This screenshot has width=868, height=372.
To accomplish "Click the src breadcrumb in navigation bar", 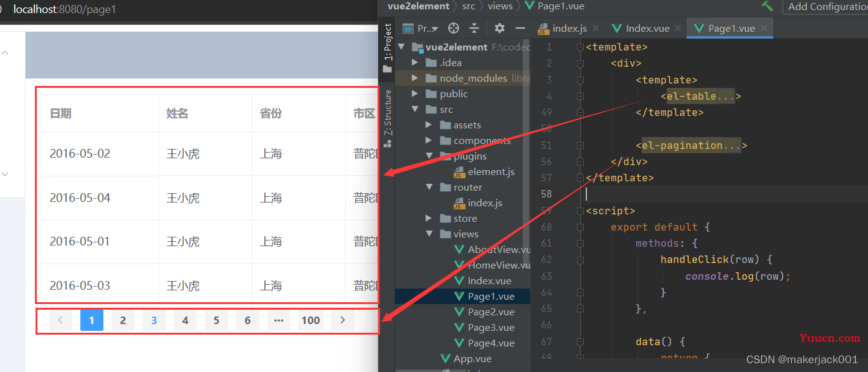I will 468,6.
